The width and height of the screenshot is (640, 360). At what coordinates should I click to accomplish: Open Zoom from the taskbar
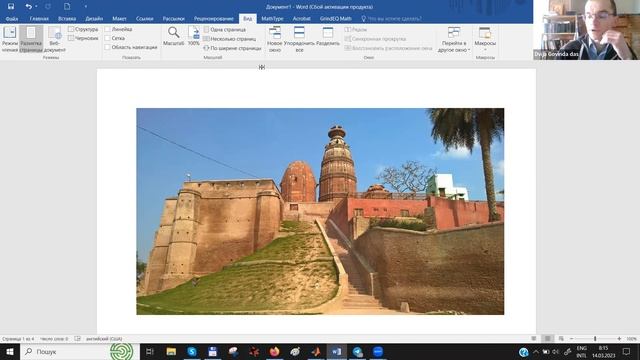coord(378,351)
